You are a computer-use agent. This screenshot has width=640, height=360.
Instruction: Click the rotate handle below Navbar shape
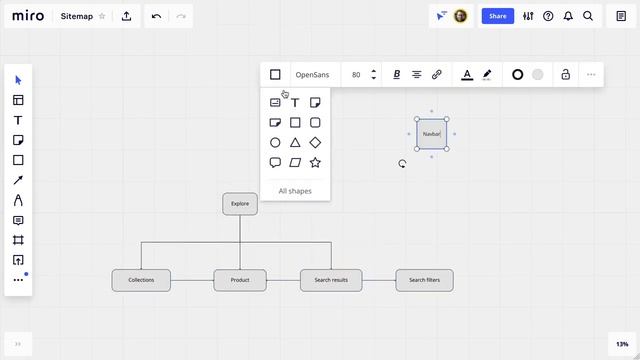(x=402, y=164)
